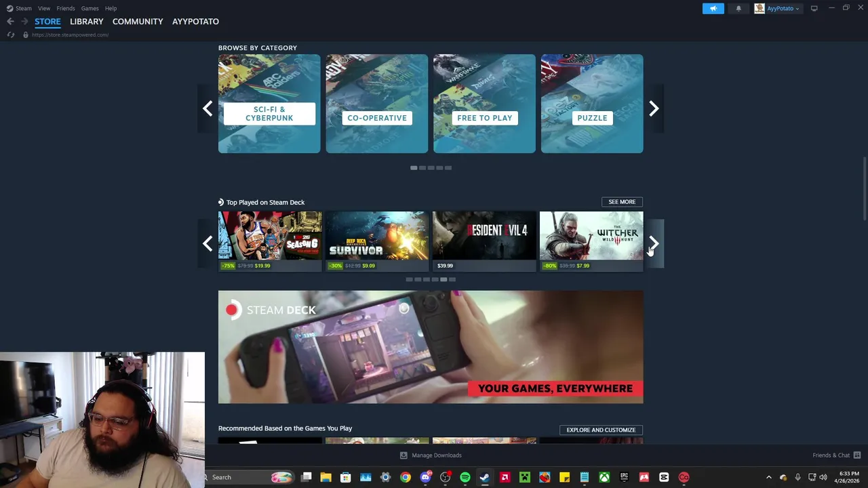Click the navigation forward arrow

click(x=24, y=22)
